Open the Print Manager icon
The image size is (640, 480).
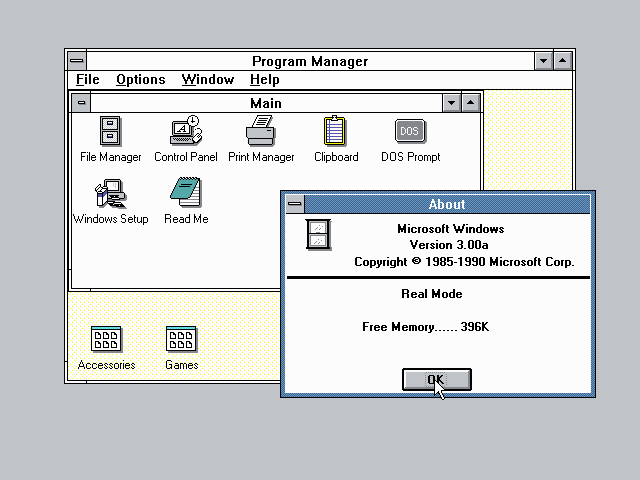pos(261,131)
